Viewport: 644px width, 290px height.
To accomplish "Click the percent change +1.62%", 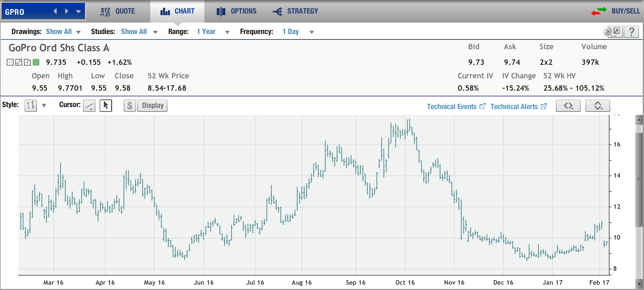I will tap(120, 62).
